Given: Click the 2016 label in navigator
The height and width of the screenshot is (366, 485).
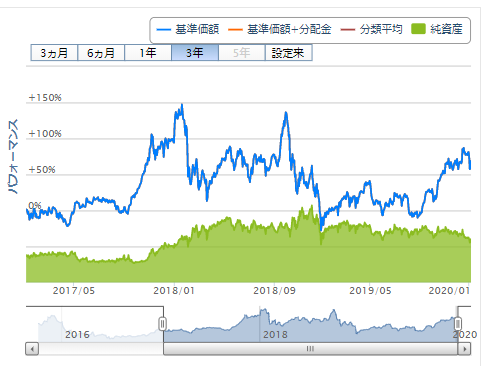Looking at the screenshot, I should 77,334.
